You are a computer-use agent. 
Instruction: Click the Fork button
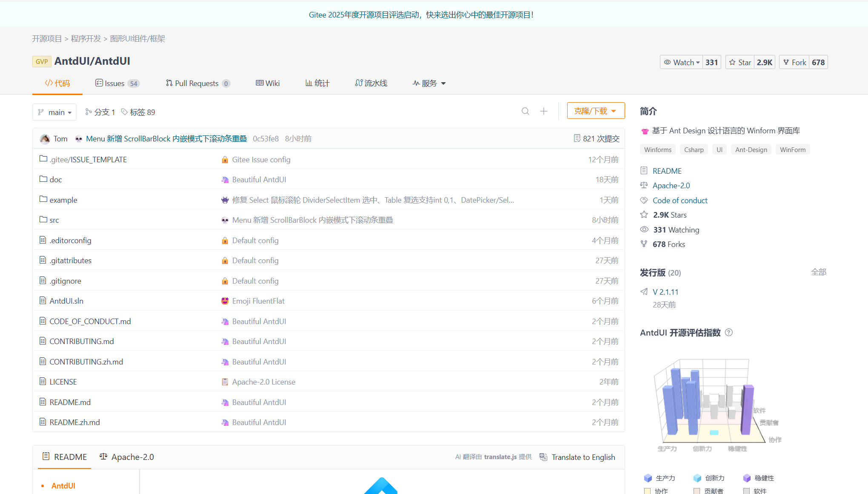pyautogui.click(x=794, y=62)
